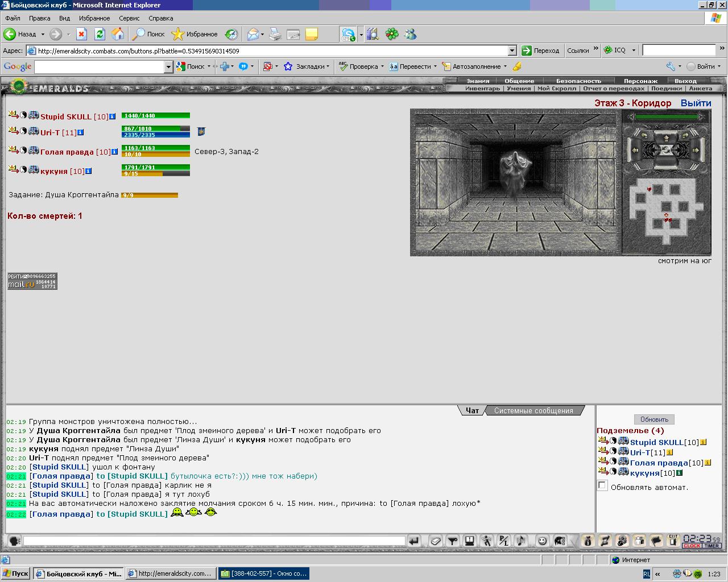Image resolution: width=728 pixels, height=582 pixels.
Task: Click the eraser clear-chat icon
Action: point(435,541)
